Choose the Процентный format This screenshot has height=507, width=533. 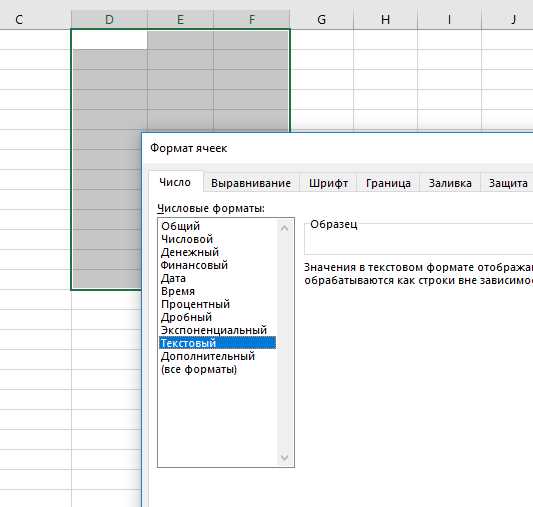coord(218,304)
